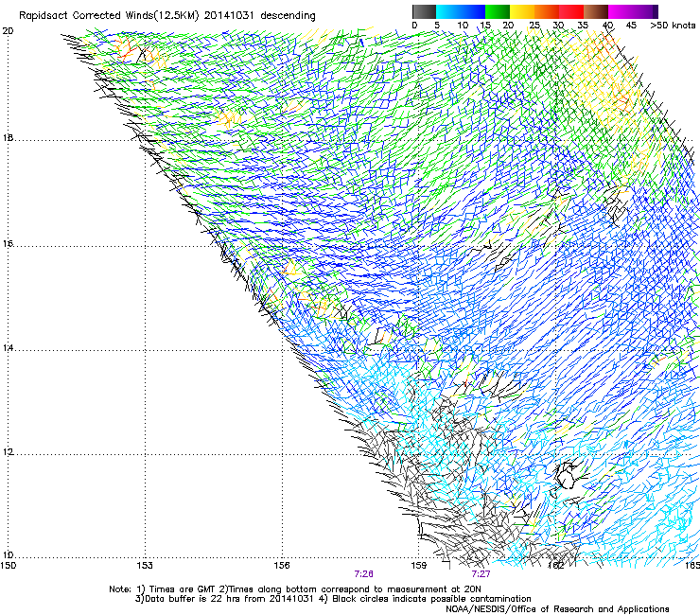Click the latitude label '18' on axis
This screenshot has height=615, width=700.
coord(8,138)
